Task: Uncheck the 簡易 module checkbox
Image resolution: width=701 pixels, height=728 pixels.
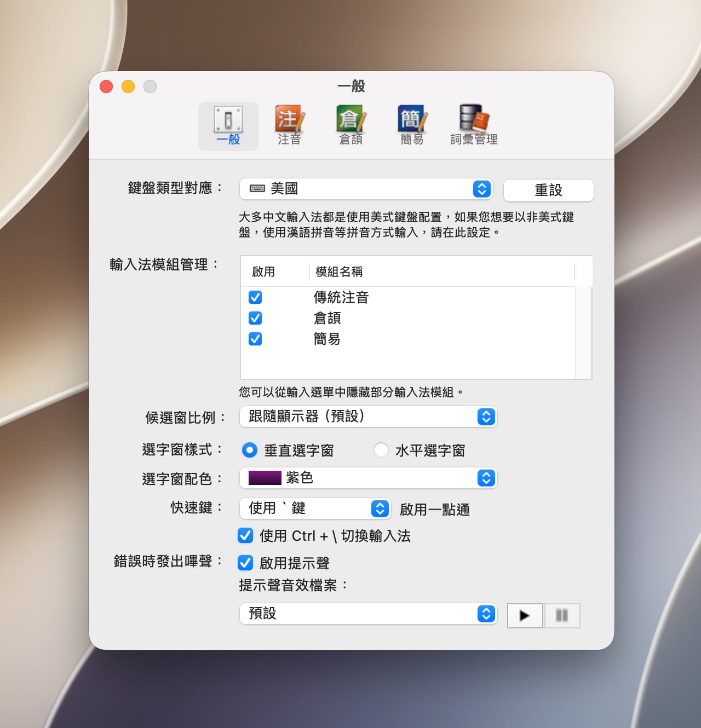Action: coord(255,339)
